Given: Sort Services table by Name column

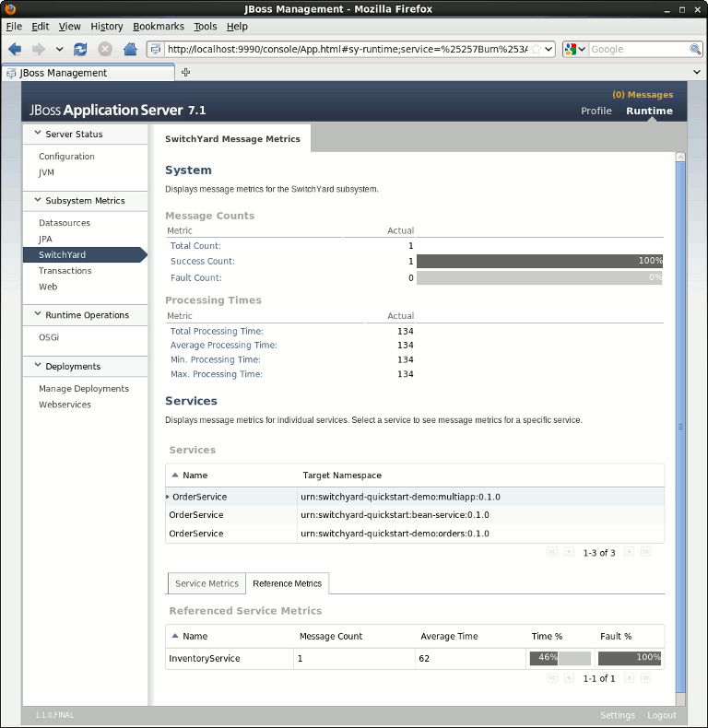Looking at the screenshot, I should (x=190, y=475).
